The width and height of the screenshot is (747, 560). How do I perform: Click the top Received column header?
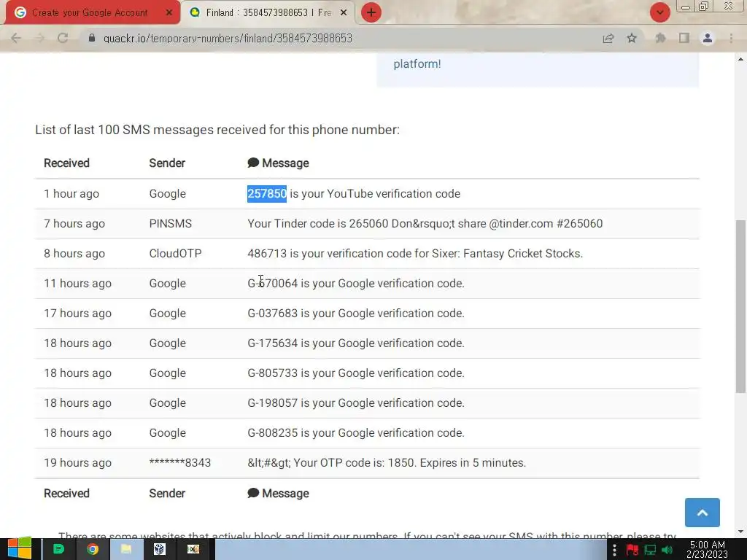(x=66, y=163)
